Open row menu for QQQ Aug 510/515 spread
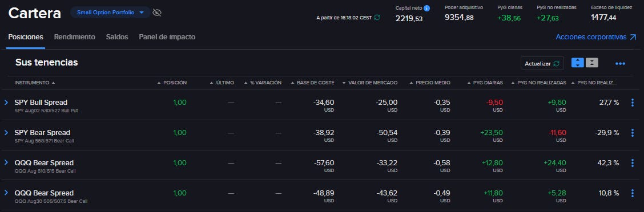644x212 pixels. tap(633, 163)
